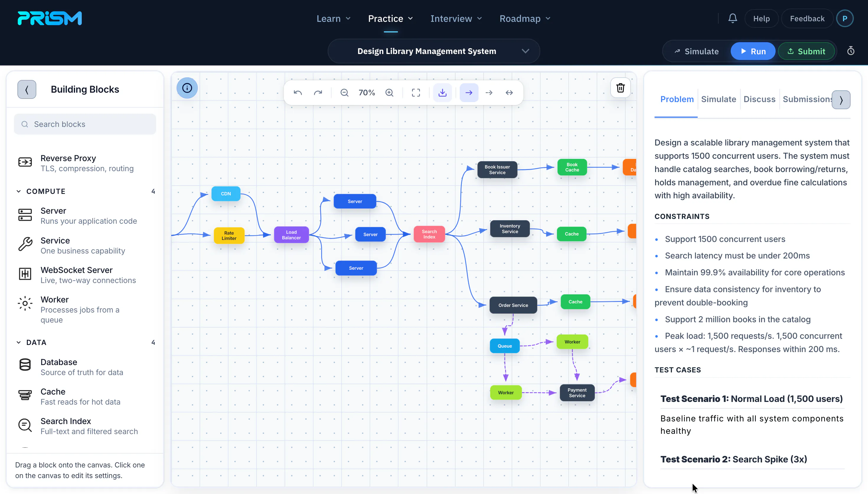Click the download diagram icon

pyautogui.click(x=443, y=93)
